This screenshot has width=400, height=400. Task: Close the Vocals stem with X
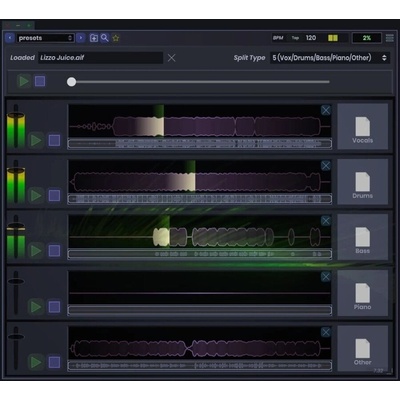326,110
